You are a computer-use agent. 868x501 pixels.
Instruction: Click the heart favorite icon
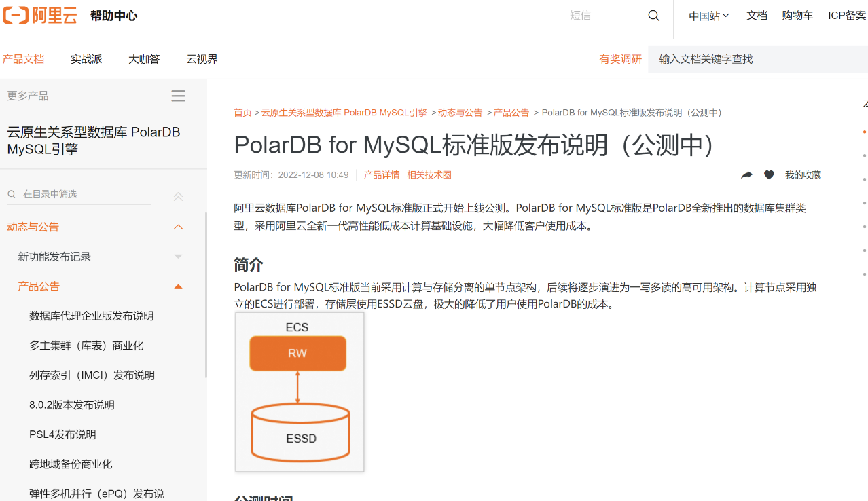(769, 175)
